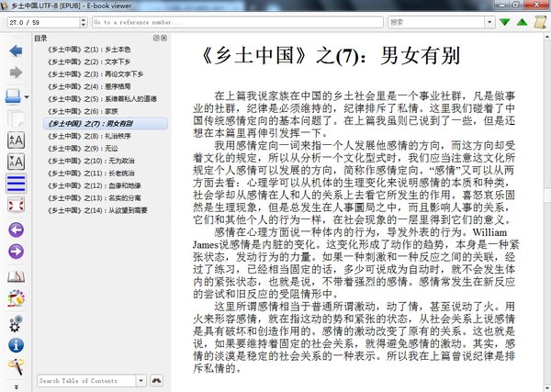
Task: Click the Search Table of Contents field
Action: click(x=86, y=380)
